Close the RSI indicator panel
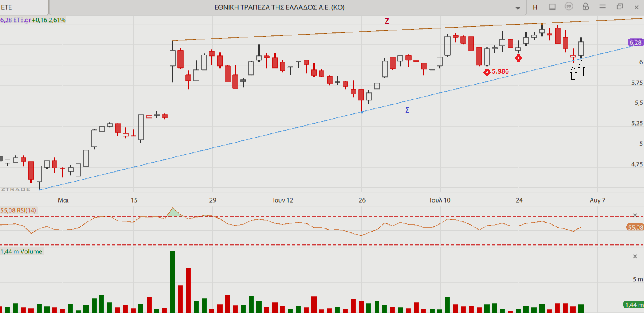The width and height of the screenshot is (644, 313). pyautogui.click(x=635, y=215)
